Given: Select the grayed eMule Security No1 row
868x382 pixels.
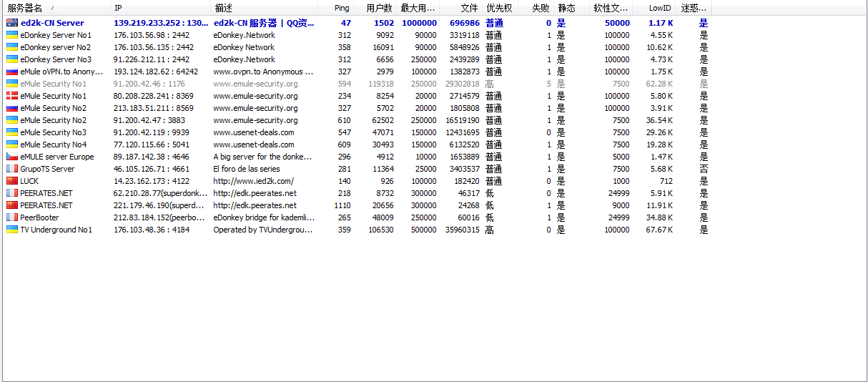Looking at the screenshot, I should pyautogui.click(x=357, y=84).
